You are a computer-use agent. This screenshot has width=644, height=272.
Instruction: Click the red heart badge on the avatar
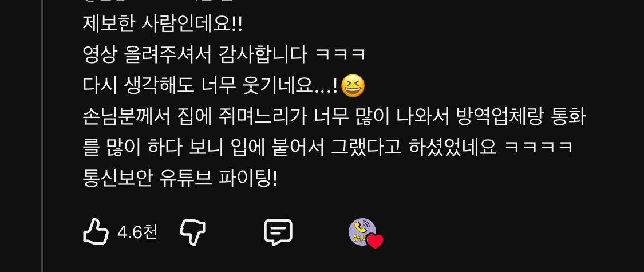[x=374, y=241]
